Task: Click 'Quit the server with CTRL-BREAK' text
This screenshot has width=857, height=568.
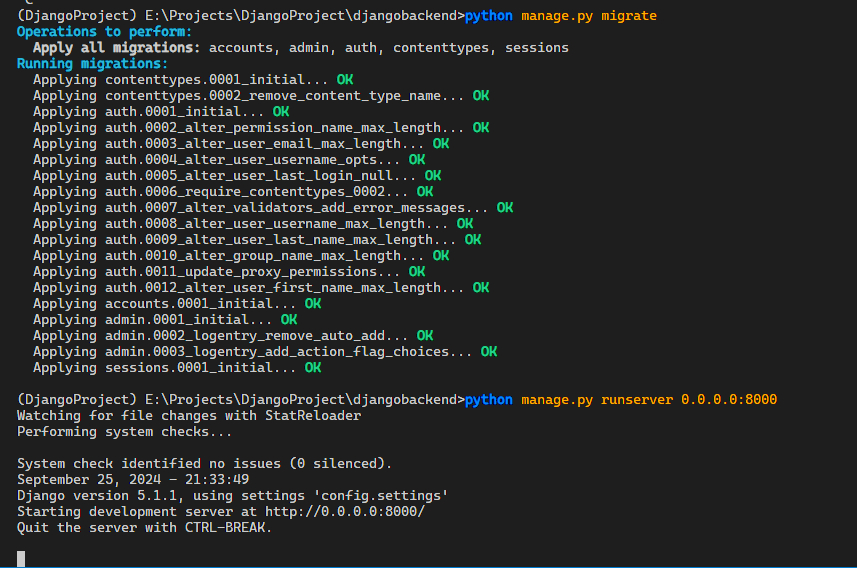Action: [144, 527]
